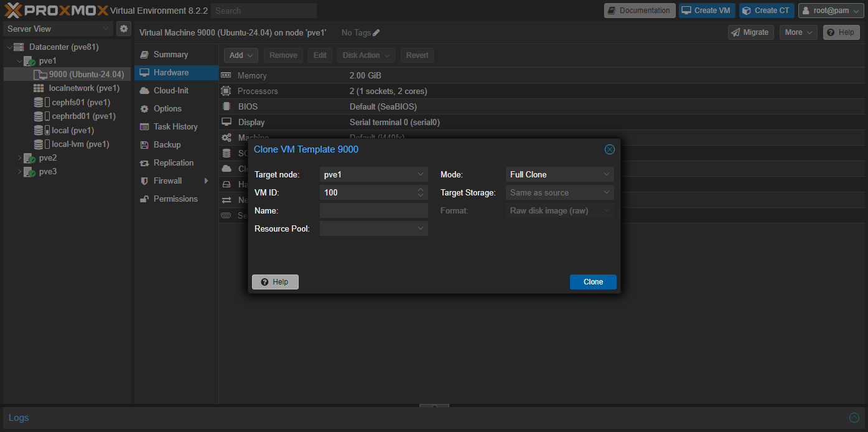Select the pve1 node in tree
The height and width of the screenshot is (432, 868).
(x=47, y=61)
